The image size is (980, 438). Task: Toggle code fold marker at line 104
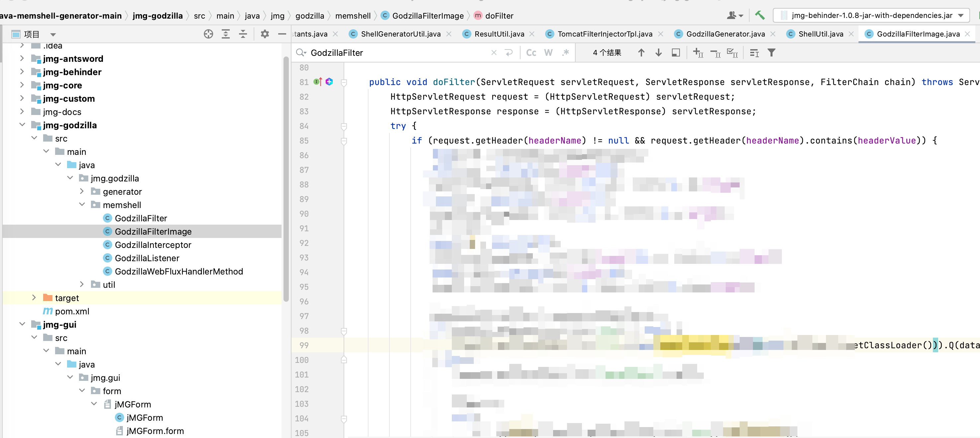[344, 419]
